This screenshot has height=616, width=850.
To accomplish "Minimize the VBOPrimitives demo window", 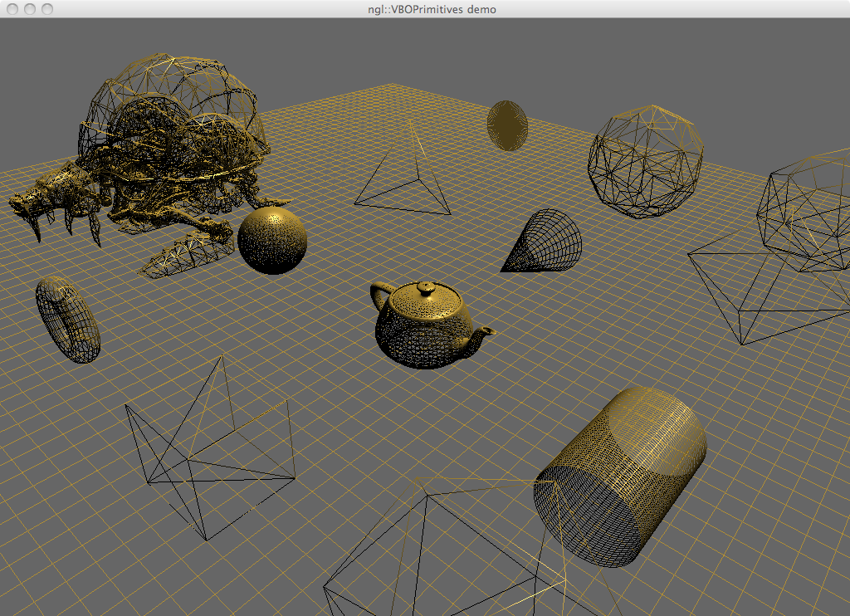I will click(30, 9).
